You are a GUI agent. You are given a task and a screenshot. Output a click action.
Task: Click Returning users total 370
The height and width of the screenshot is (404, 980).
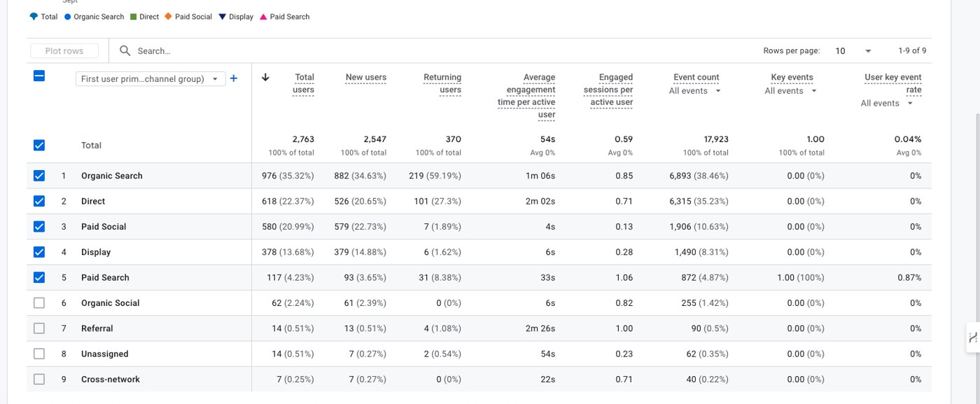(454, 139)
